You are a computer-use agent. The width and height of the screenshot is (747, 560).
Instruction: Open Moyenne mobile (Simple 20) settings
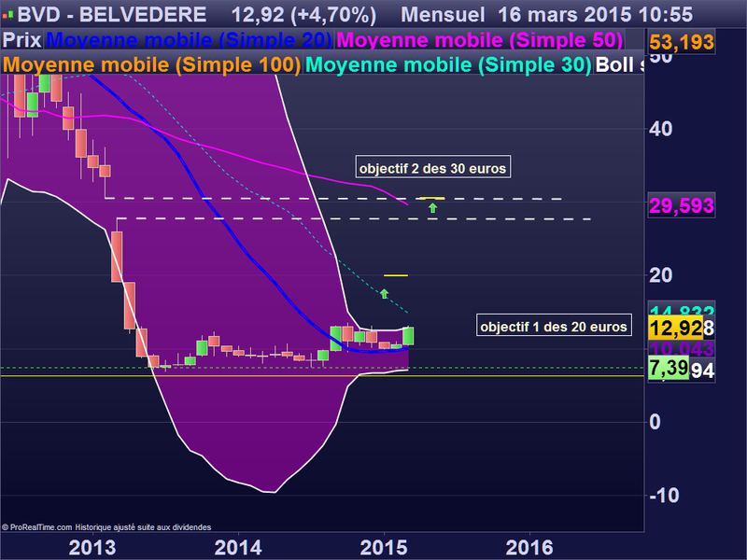[190, 40]
